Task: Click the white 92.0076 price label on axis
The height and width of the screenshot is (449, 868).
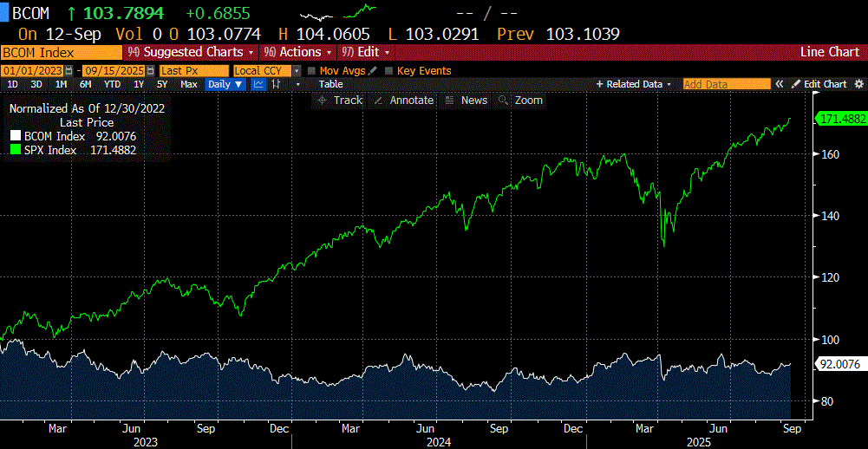Action: click(x=841, y=364)
